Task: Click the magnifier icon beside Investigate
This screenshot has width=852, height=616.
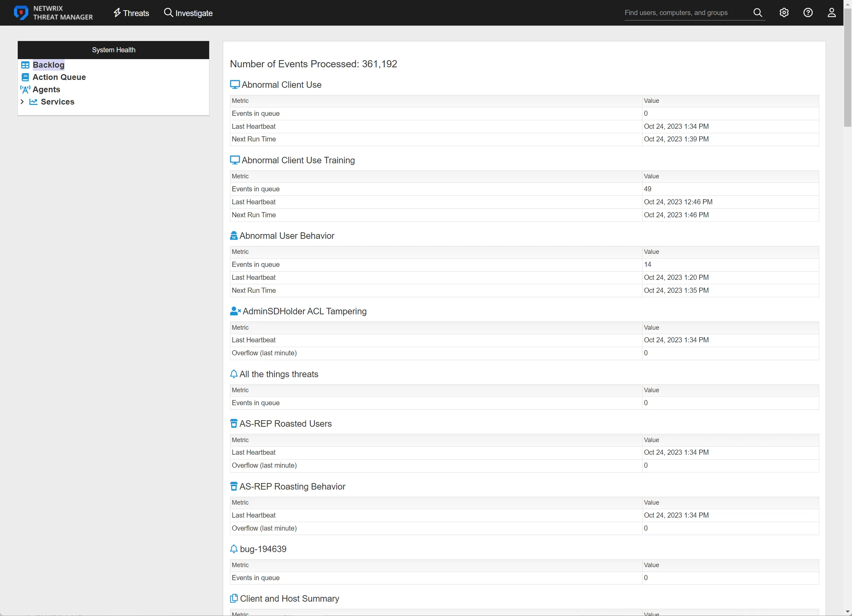Action: [169, 12]
